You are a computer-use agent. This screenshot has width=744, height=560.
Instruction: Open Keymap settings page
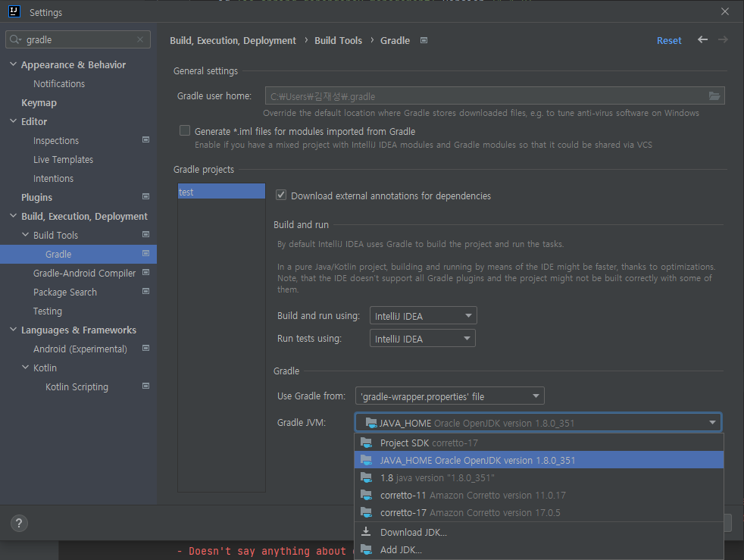[x=39, y=102]
